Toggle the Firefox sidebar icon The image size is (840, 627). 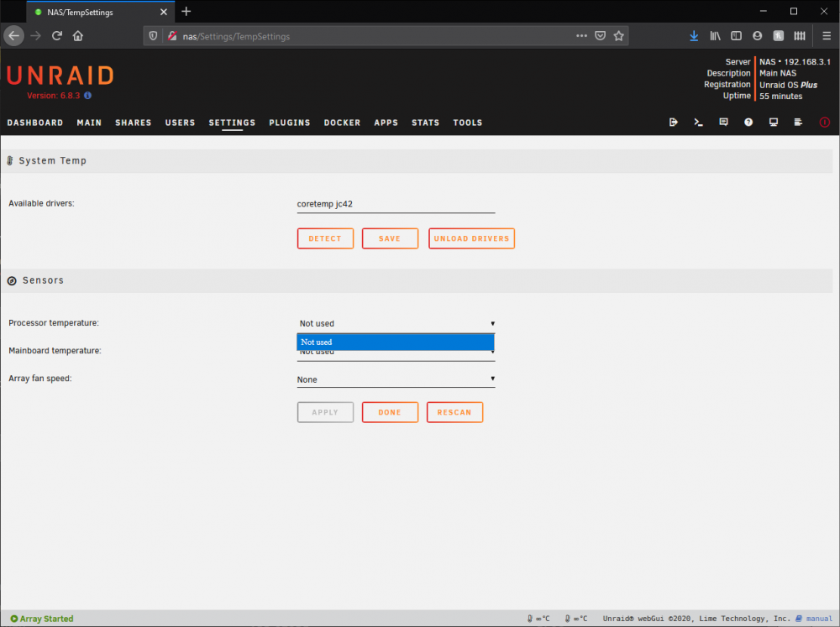(736, 36)
